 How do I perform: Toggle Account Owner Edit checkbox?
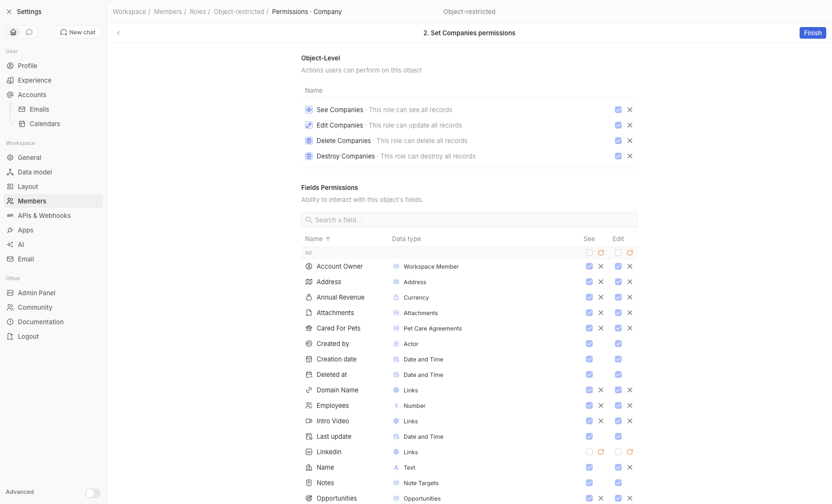[618, 266]
